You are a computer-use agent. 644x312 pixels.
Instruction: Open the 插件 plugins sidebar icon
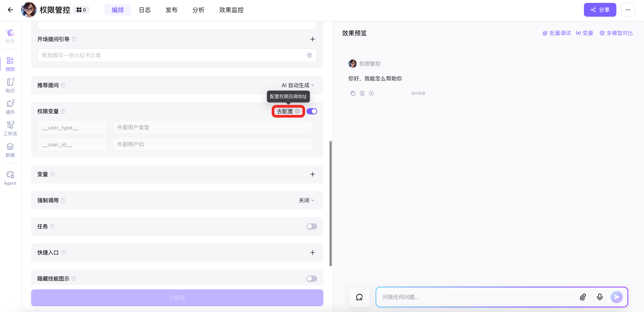click(x=10, y=107)
